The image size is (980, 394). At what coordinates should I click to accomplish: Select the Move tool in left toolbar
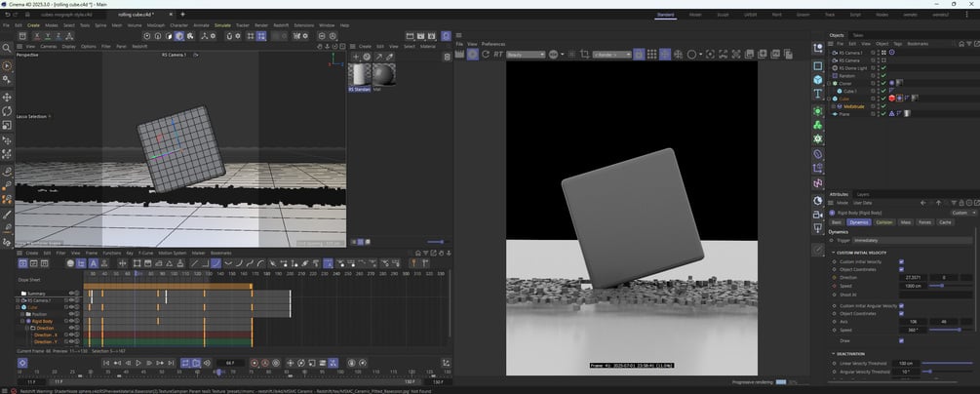[x=7, y=97]
